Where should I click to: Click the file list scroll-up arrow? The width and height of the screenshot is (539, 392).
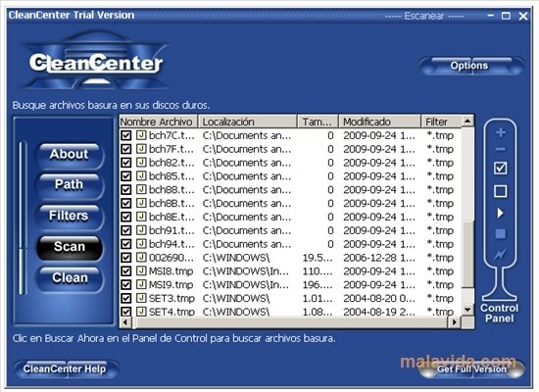tap(467, 122)
